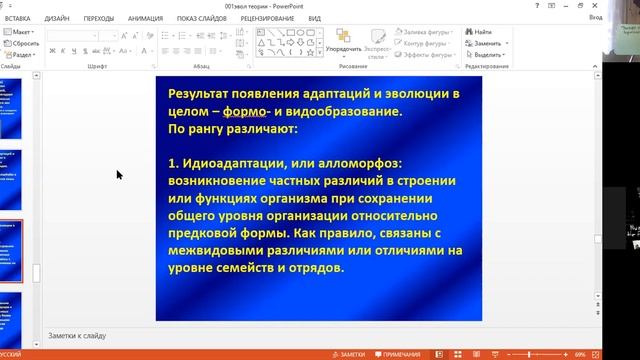
Task: Select the five-point star shape
Action: click(x=310, y=52)
